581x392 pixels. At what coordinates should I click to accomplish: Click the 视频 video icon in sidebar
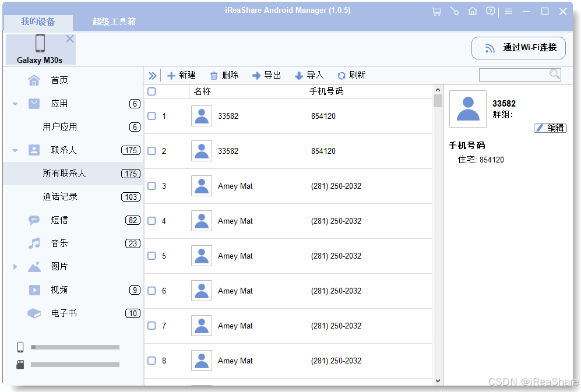(34, 289)
